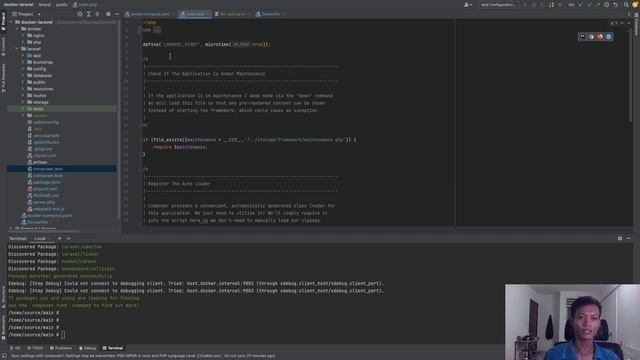Open Project panel gear options
640x360 pixels.
(108, 14)
